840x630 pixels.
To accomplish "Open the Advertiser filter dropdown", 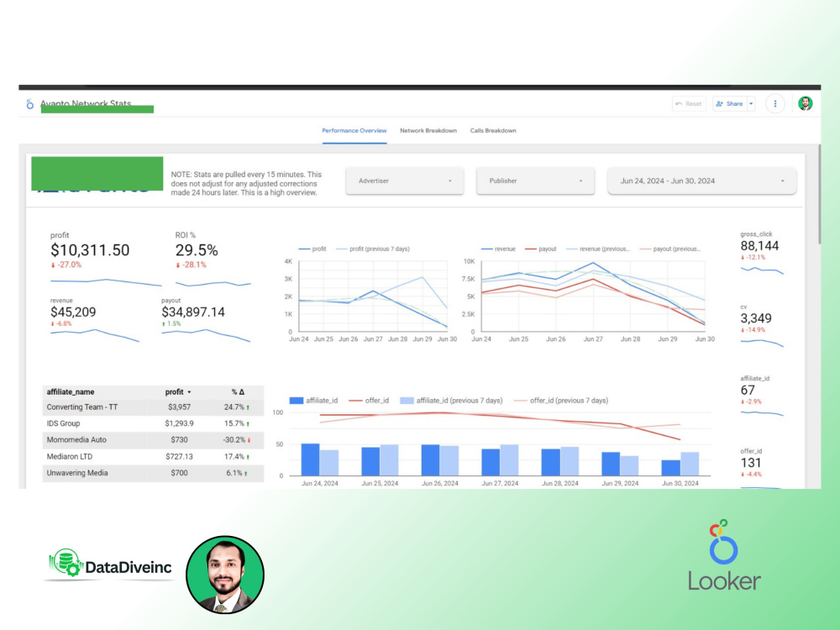I will (x=404, y=181).
